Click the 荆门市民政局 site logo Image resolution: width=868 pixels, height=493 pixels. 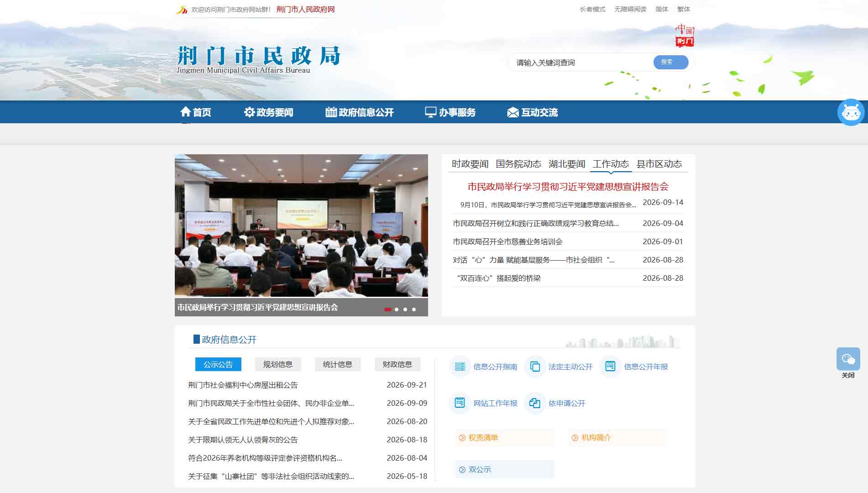pos(258,59)
